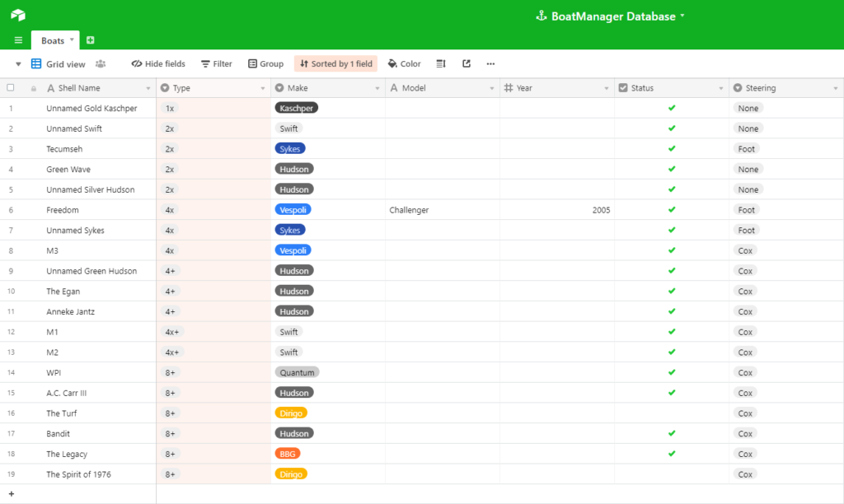Viewport: 844px width, 504px height.
Task: Select the BBG make tag
Action: point(288,454)
